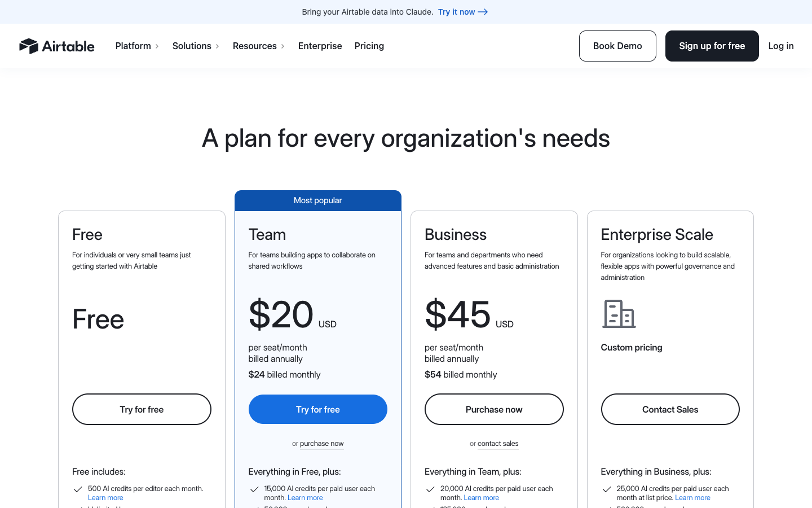Click the Contact Sales button
Viewport: 812px width, 508px height.
tap(670, 409)
